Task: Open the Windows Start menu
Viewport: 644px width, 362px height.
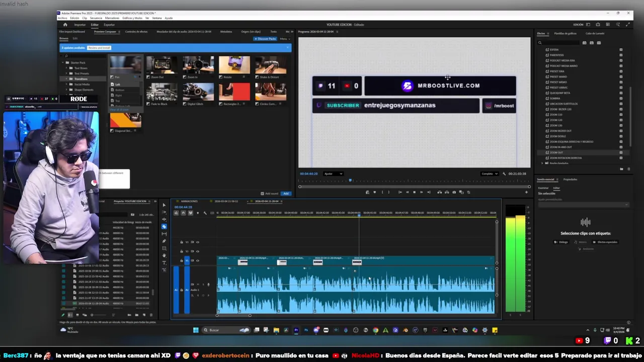Action: click(x=196, y=330)
